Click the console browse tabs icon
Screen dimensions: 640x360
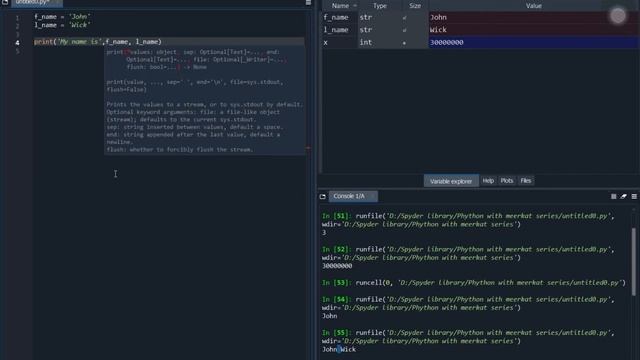(322, 196)
